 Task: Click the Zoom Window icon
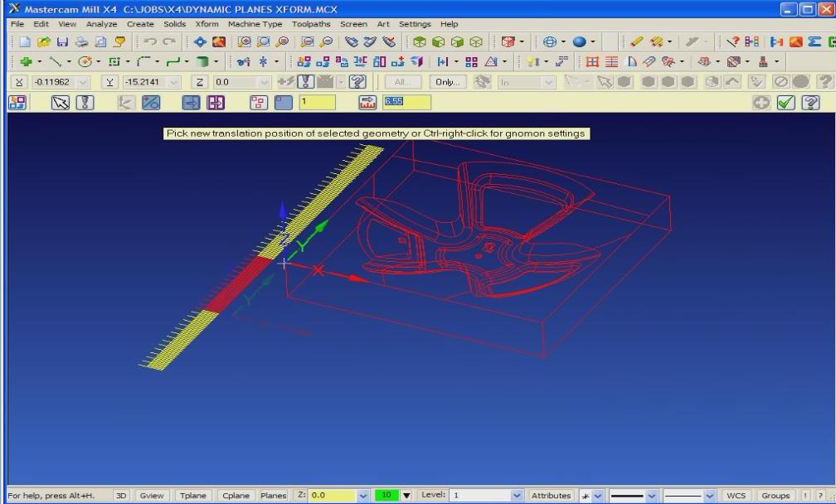click(x=244, y=41)
